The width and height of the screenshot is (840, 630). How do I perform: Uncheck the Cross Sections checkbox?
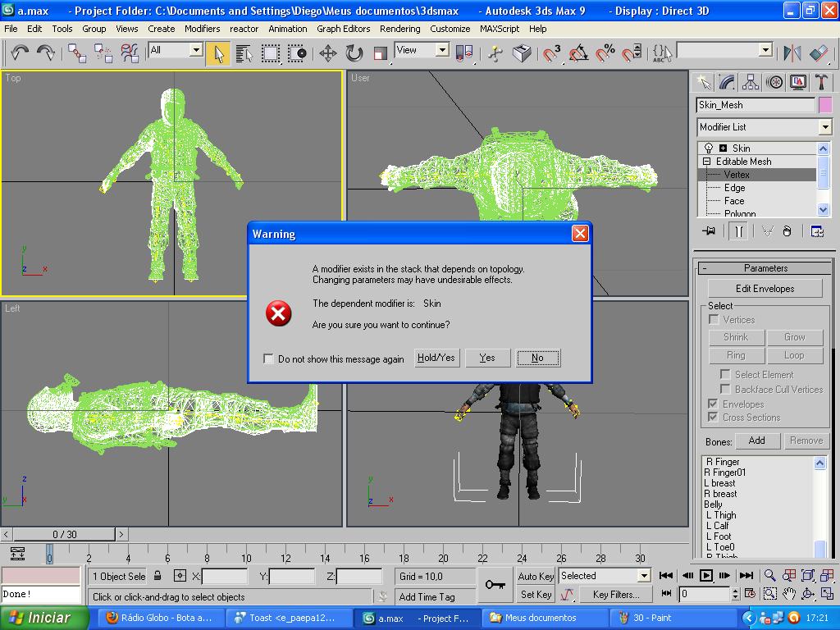coord(713,418)
